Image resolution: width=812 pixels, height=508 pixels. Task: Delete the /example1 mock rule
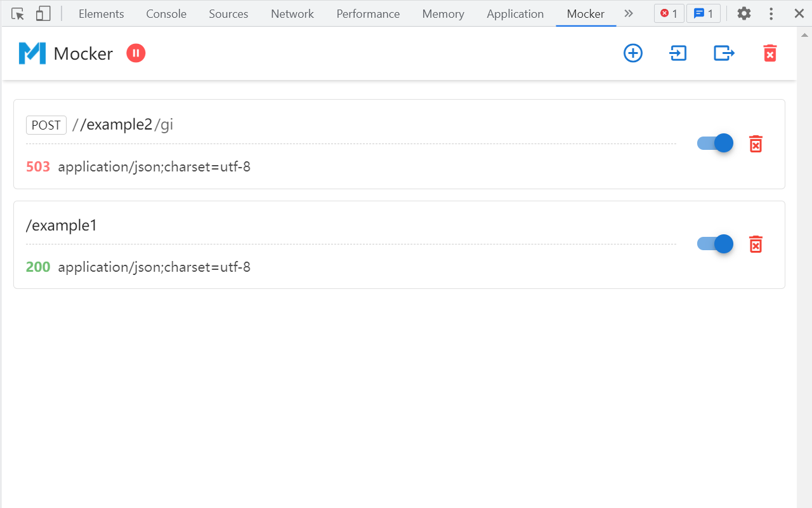(x=756, y=244)
